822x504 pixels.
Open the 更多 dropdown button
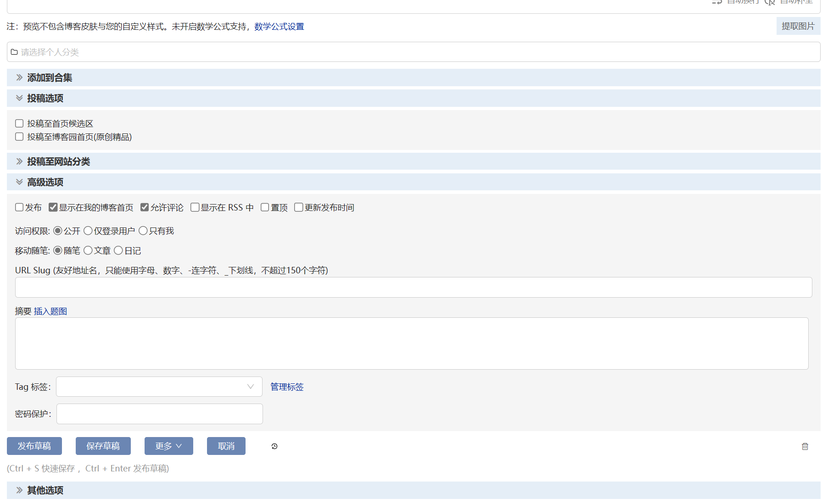coord(169,446)
